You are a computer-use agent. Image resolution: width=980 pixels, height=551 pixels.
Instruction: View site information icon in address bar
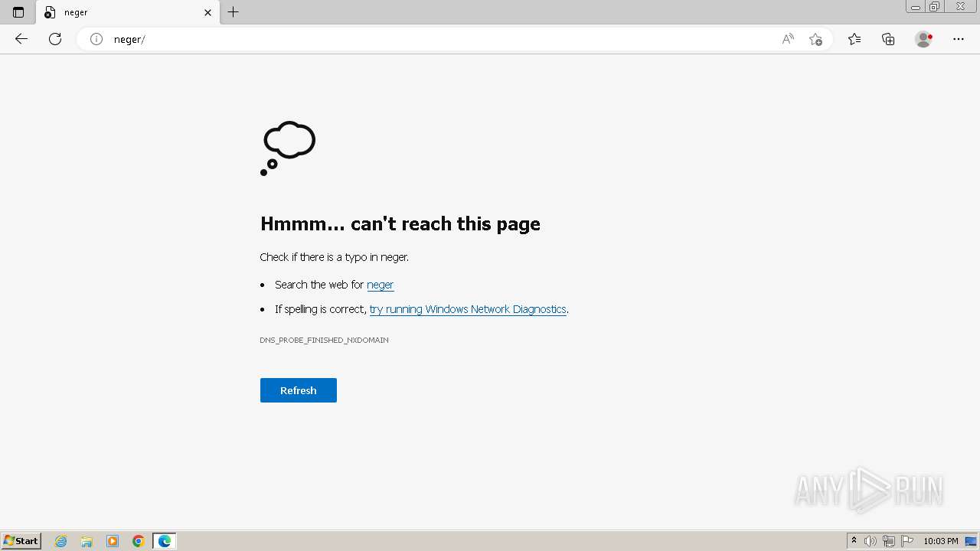[96, 39]
